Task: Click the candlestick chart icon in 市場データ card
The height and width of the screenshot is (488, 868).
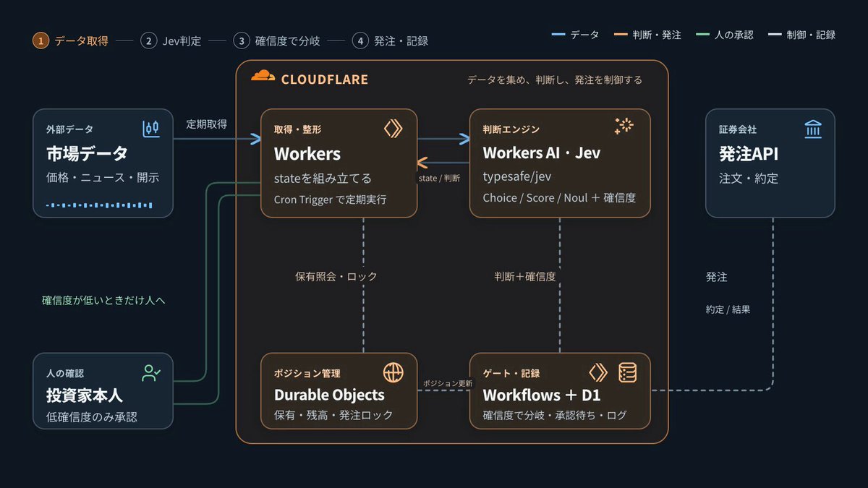Action: tap(150, 129)
